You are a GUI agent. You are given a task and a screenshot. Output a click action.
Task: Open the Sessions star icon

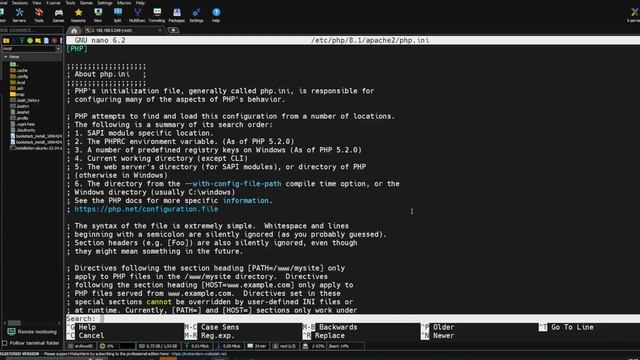[x=78, y=15]
